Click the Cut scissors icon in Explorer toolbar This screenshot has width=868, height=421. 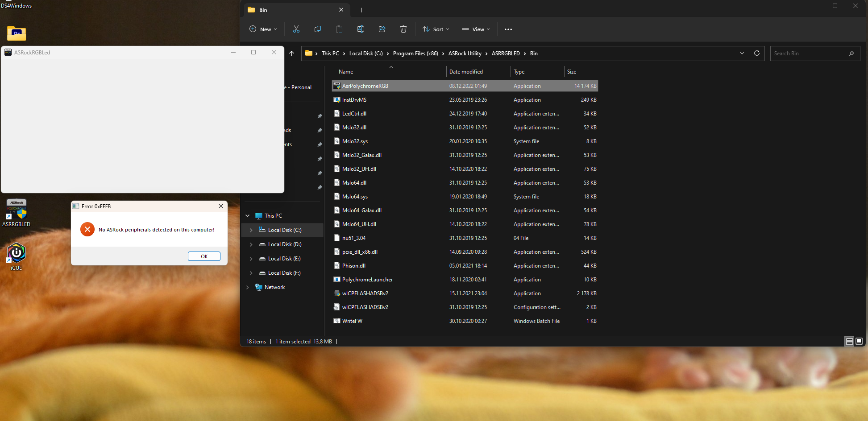pyautogui.click(x=296, y=29)
